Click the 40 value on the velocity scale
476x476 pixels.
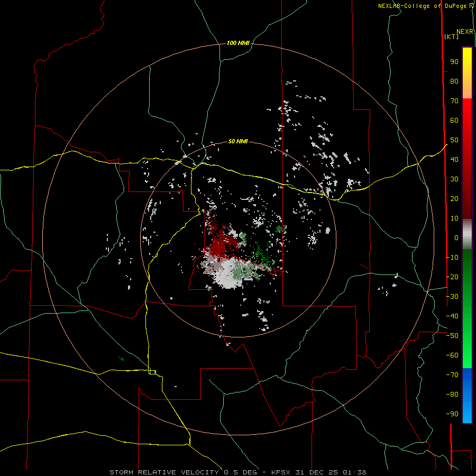point(454,160)
